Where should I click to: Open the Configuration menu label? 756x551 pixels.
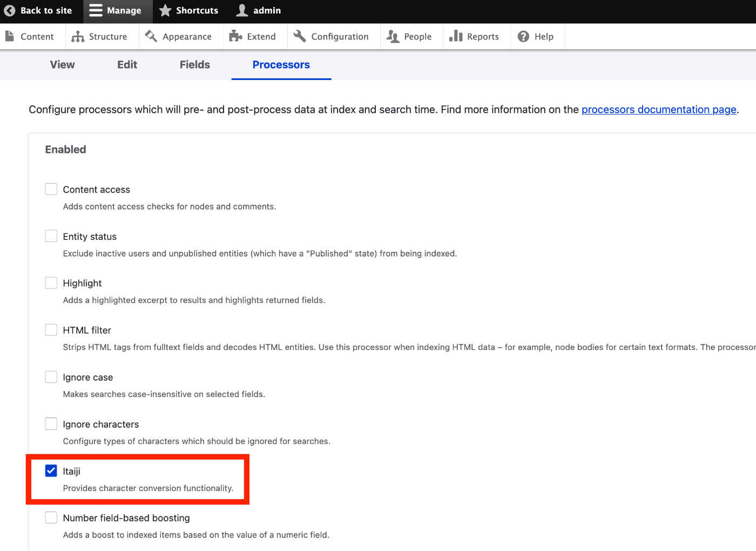340,37
